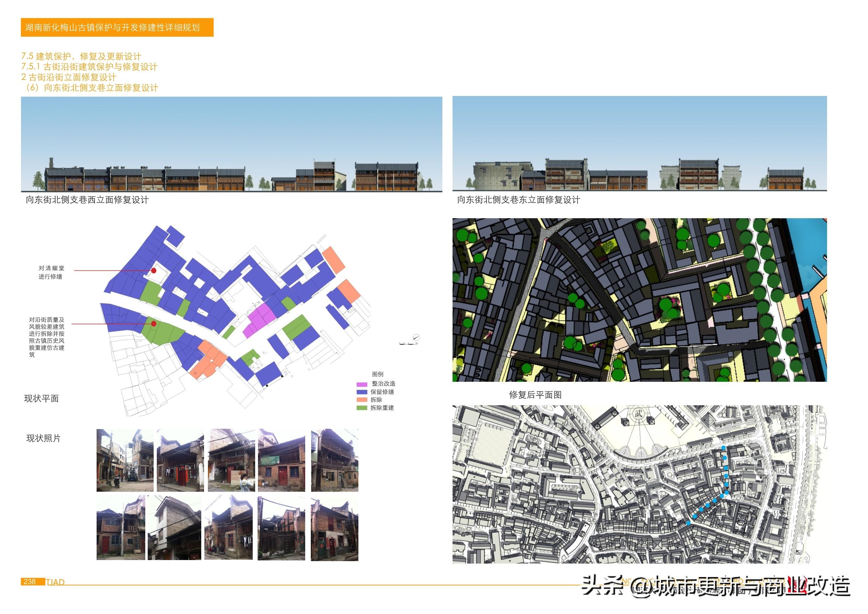Open the grayscale location map with blue dots

640,485
